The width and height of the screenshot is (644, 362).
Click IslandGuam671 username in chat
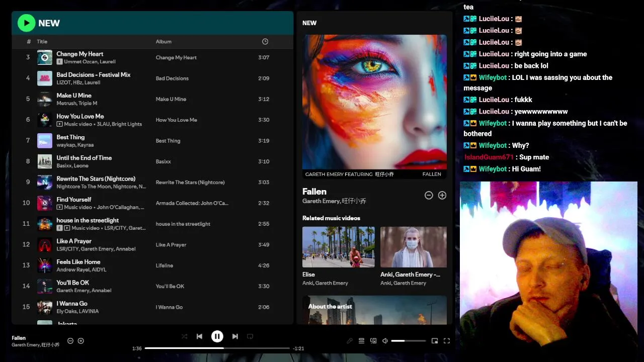tap(489, 157)
